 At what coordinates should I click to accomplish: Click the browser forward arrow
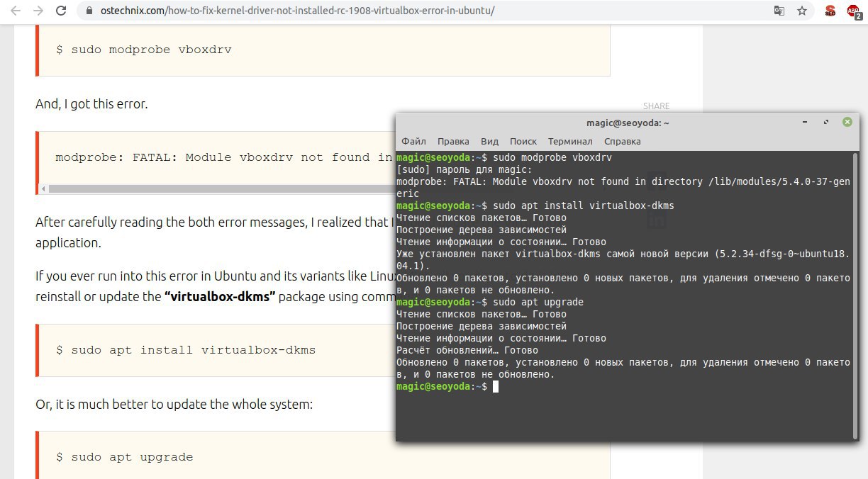pos(38,11)
